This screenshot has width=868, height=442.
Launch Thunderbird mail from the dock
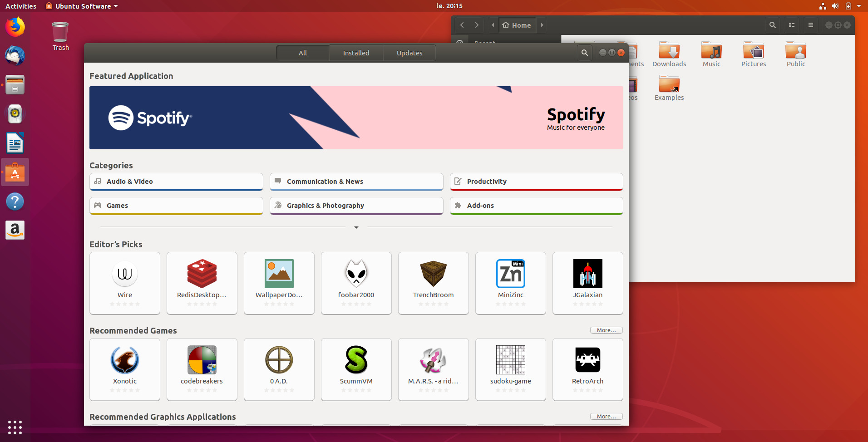[15, 56]
